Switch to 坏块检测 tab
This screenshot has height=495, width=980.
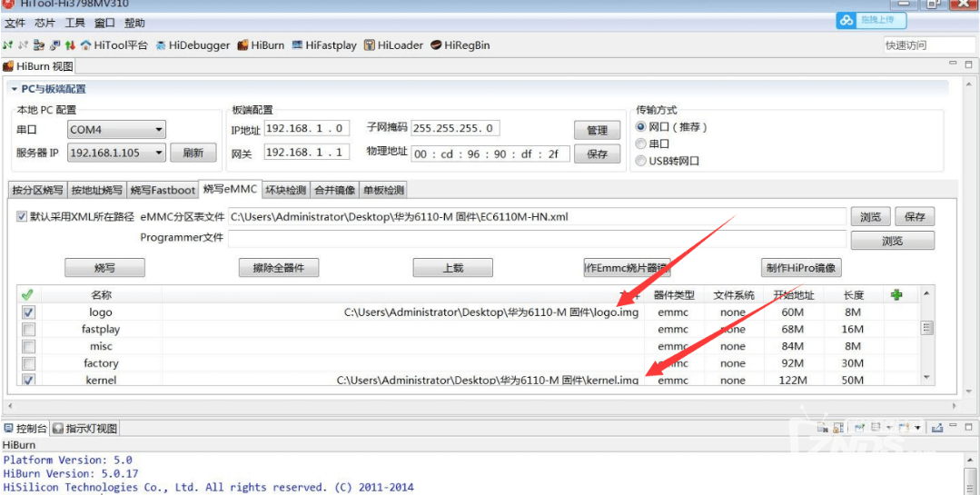pyautogui.click(x=285, y=190)
